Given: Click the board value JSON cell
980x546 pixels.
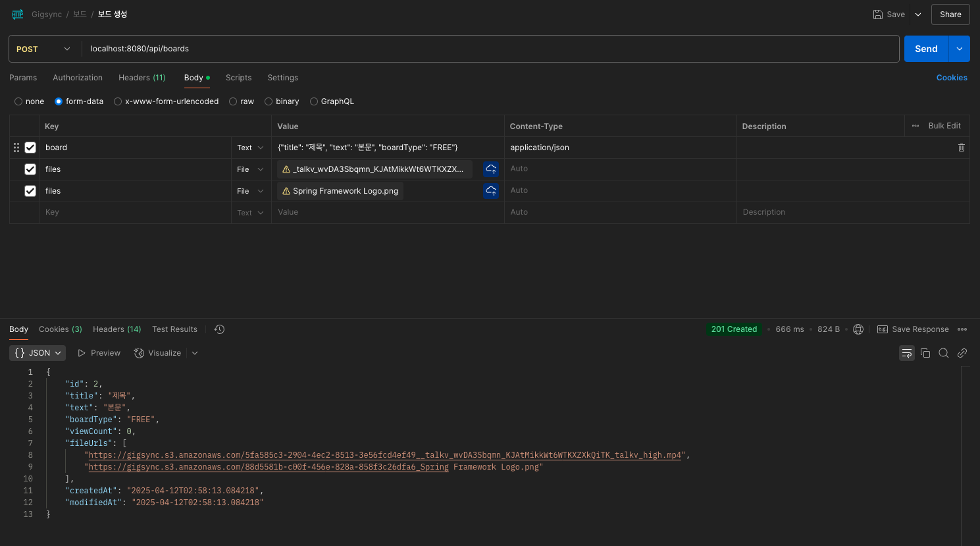Looking at the screenshot, I should click(x=388, y=148).
